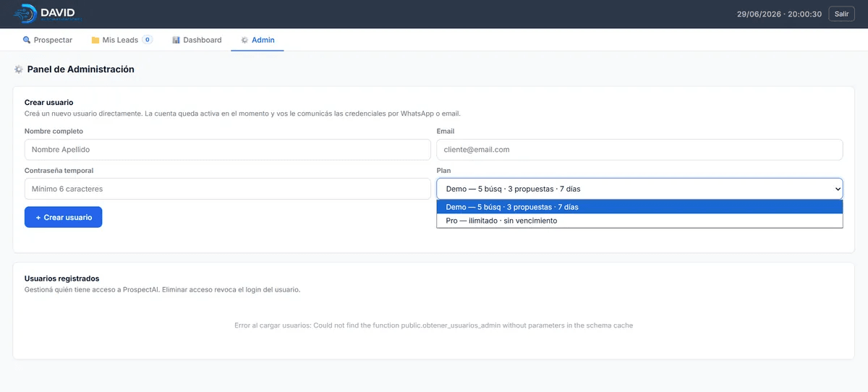Image resolution: width=868 pixels, height=392 pixels.
Task: Focus the Nombre completo input field
Action: tap(228, 150)
